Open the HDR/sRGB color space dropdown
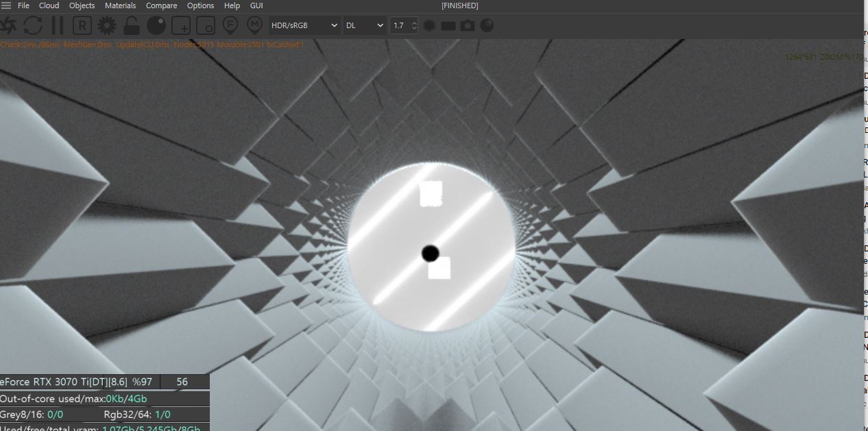Screen dimensions: 868x431 coord(305,26)
